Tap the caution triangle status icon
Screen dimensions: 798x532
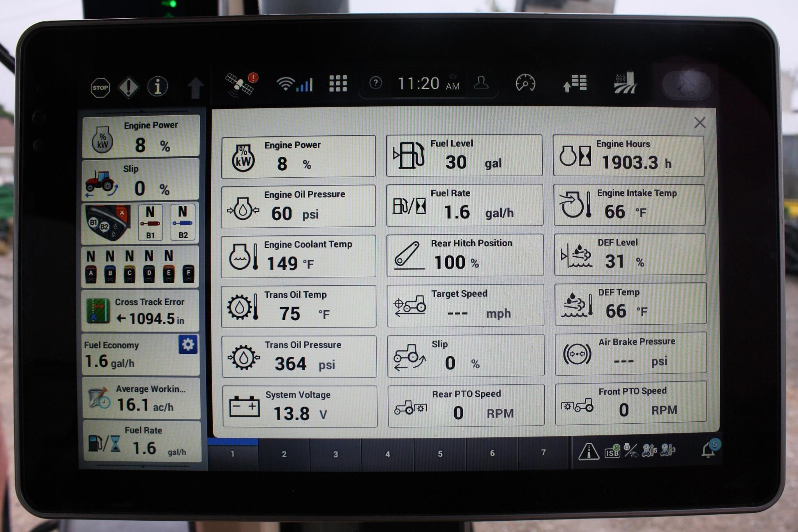coord(588,451)
